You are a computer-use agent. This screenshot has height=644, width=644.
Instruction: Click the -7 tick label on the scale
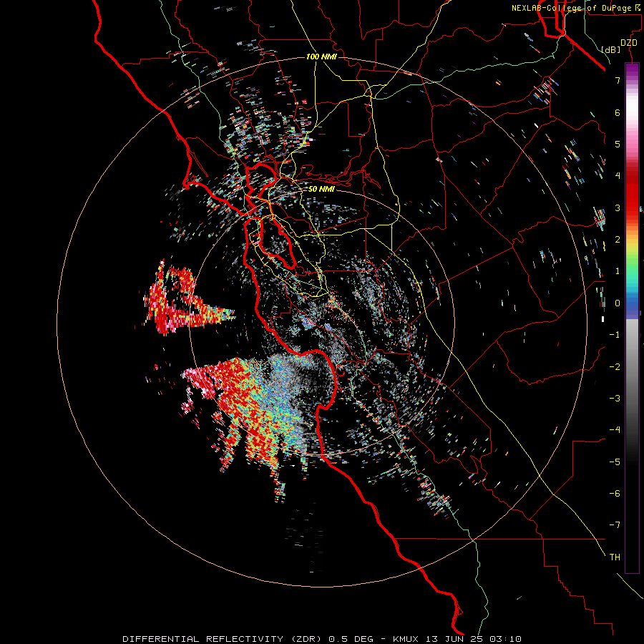pyautogui.click(x=615, y=525)
